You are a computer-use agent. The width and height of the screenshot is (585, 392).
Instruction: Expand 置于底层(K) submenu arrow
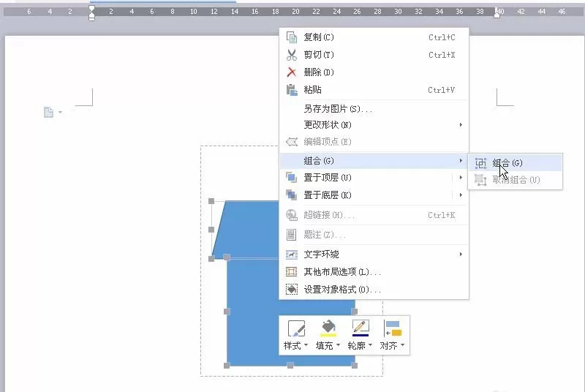(x=461, y=195)
